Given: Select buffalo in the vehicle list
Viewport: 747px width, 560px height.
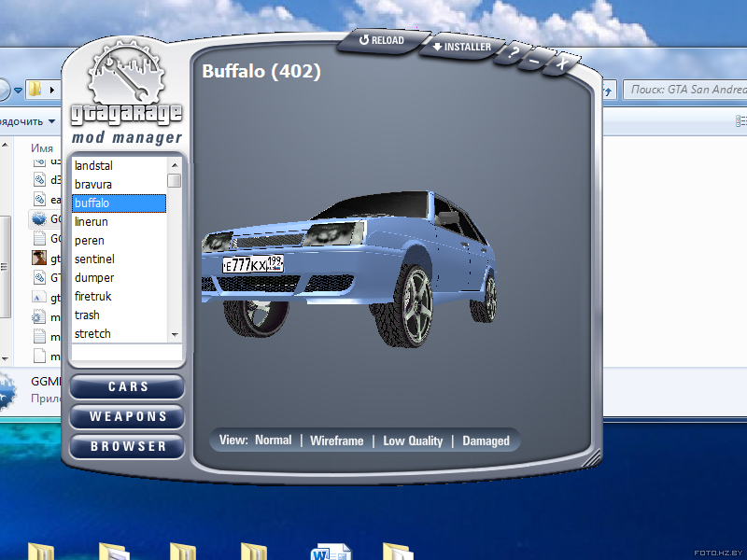Looking at the screenshot, I should [120, 203].
